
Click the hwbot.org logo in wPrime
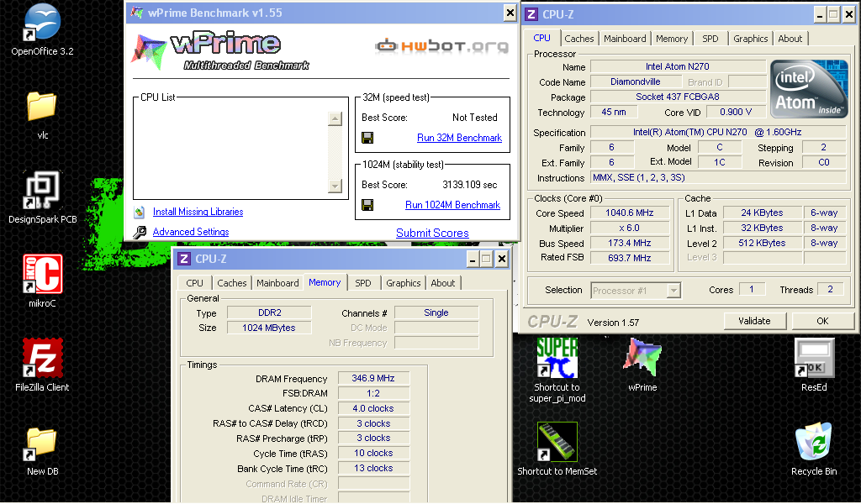(441, 46)
